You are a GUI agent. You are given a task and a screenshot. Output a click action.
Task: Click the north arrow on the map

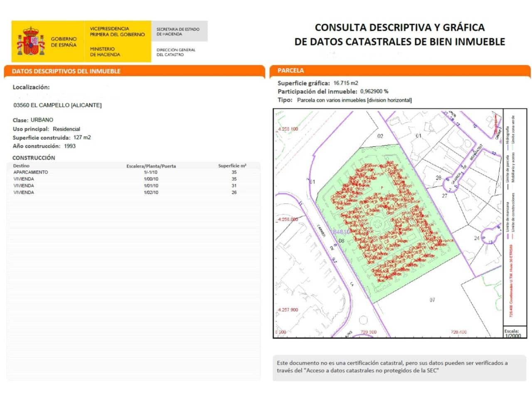click(497, 125)
